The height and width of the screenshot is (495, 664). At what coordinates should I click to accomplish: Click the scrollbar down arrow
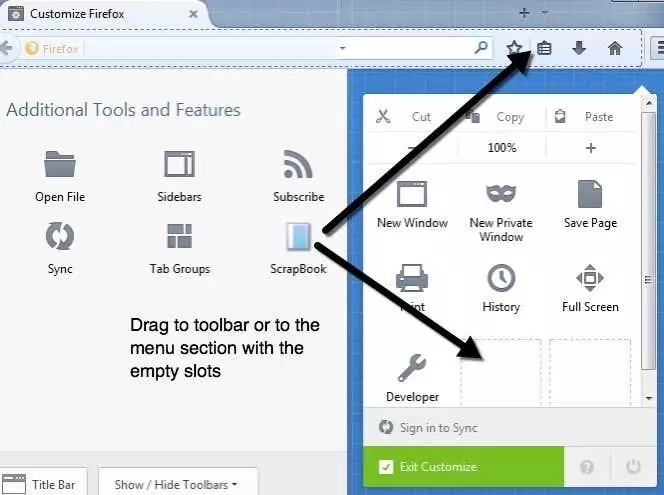[649, 398]
